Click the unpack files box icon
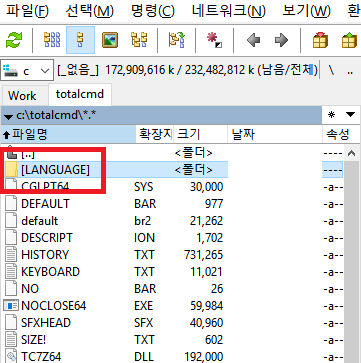Image resolution: width=361 pixels, height=363 pixels. pos(349,40)
